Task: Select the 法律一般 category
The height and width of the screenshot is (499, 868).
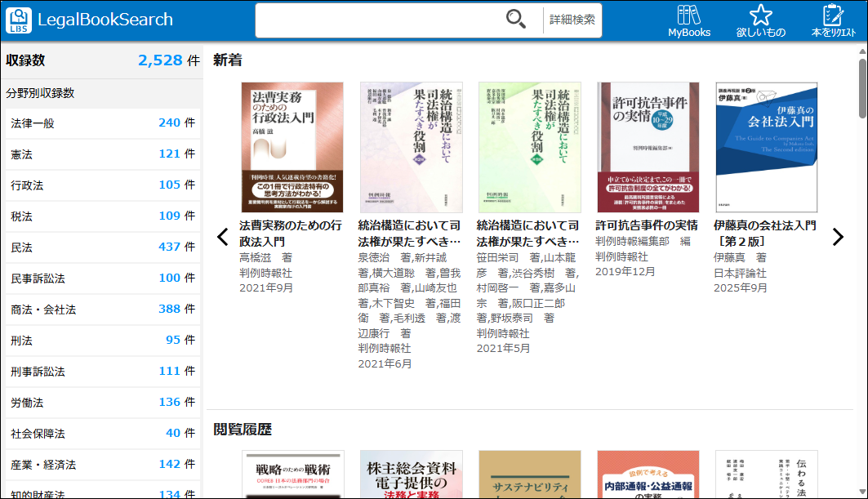Action: pos(102,123)
